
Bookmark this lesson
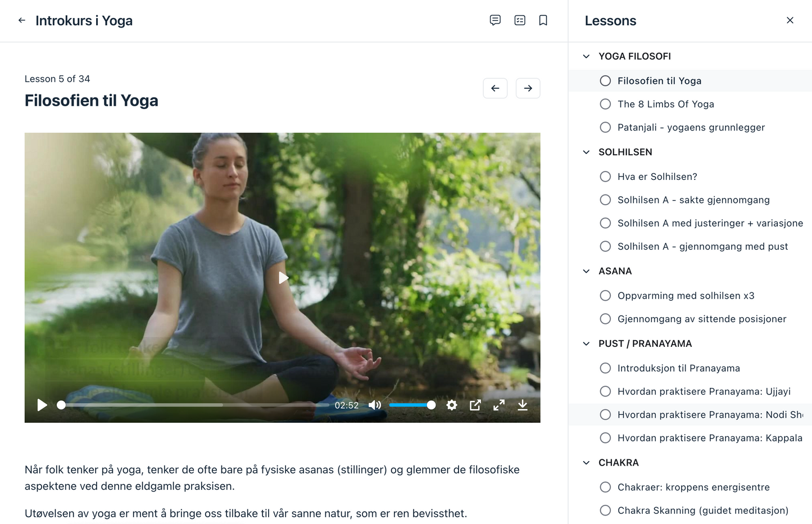pos(543,20)
